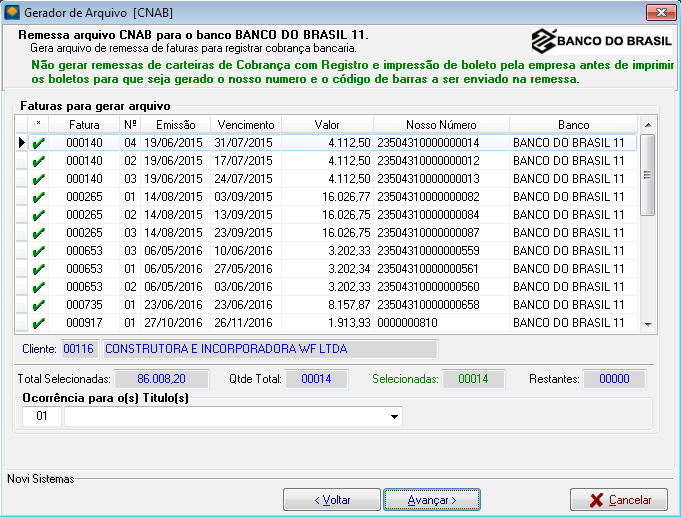Uncheck green checkmark for nosso número 23504310000000013
The image size is (681, 517).
pyautogui.click(x=39, y=179)
